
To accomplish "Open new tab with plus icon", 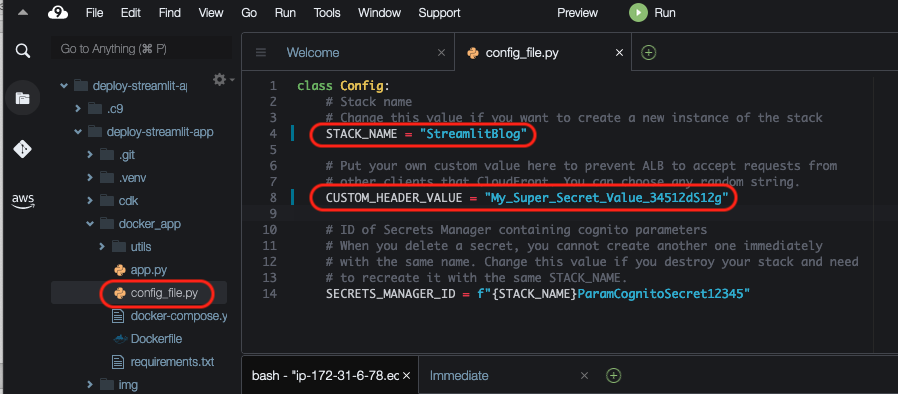I will click(648, 53).
